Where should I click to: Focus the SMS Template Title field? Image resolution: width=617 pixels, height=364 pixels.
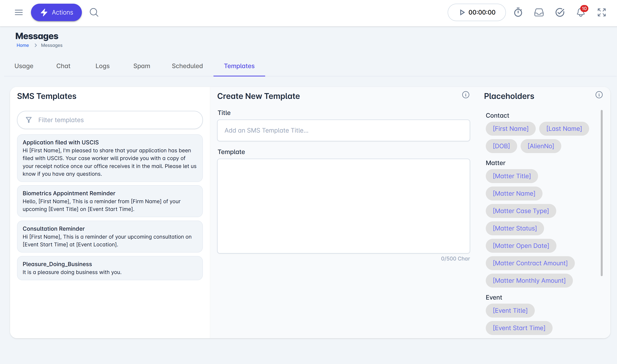pyautogui.click(x=343, y=130)
